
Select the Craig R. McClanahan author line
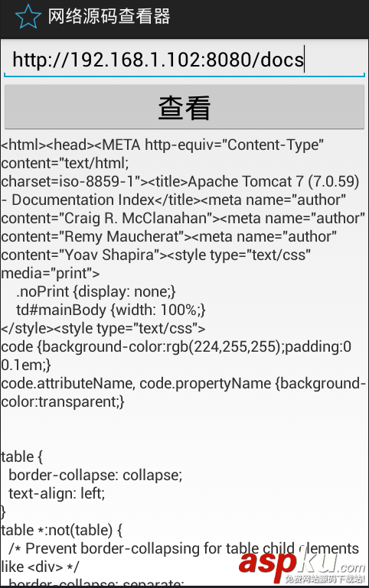(183, 218)
